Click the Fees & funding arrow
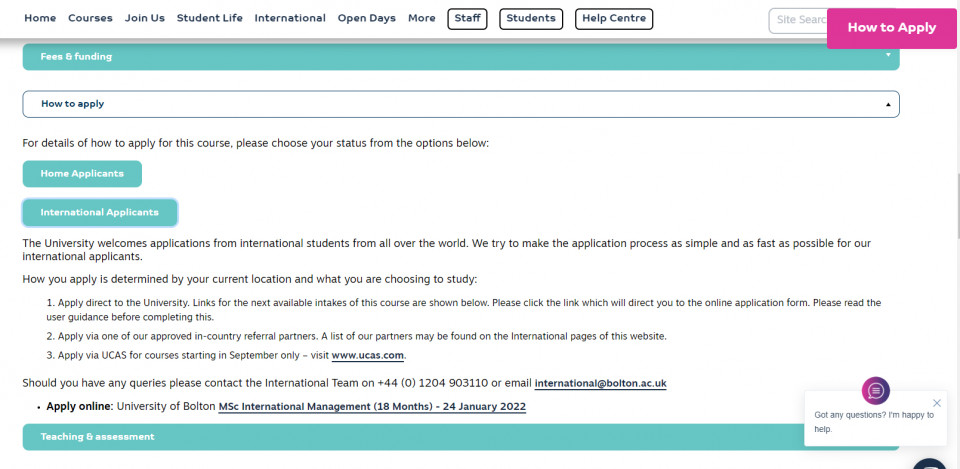The height and width of the screenshot is (469, 960). tap(888, 55)
